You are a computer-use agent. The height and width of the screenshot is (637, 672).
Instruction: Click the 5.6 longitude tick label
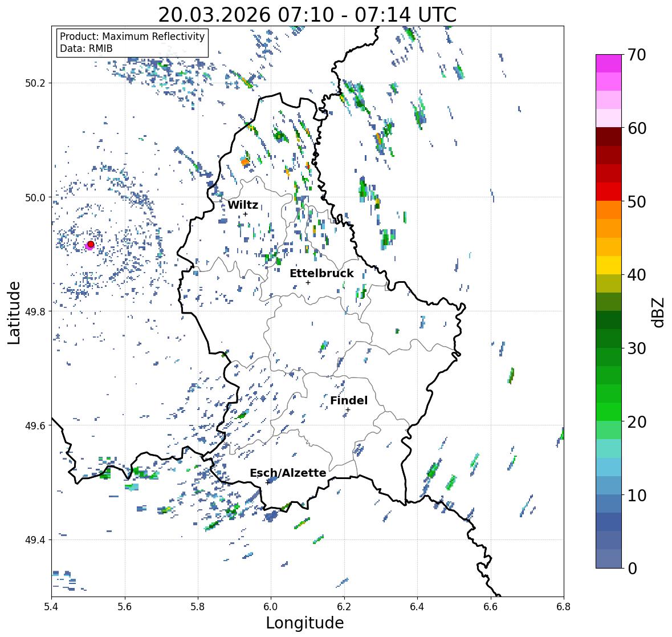125,607
